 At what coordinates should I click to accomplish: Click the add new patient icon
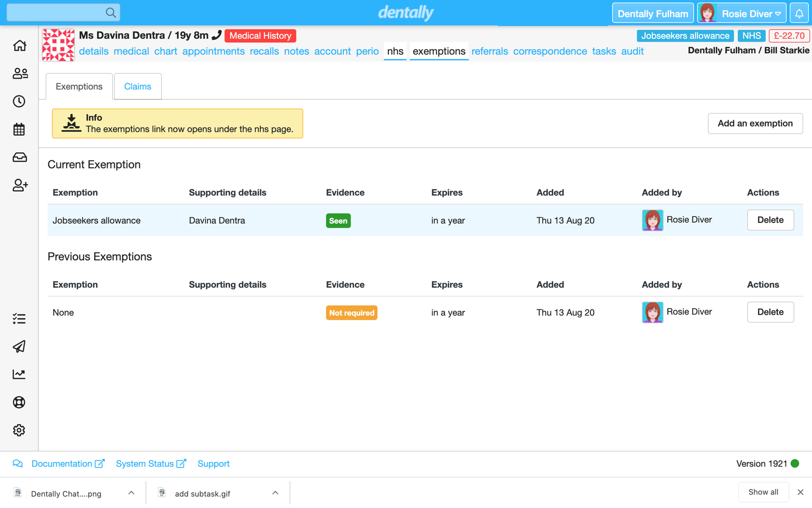click(19, 185)
